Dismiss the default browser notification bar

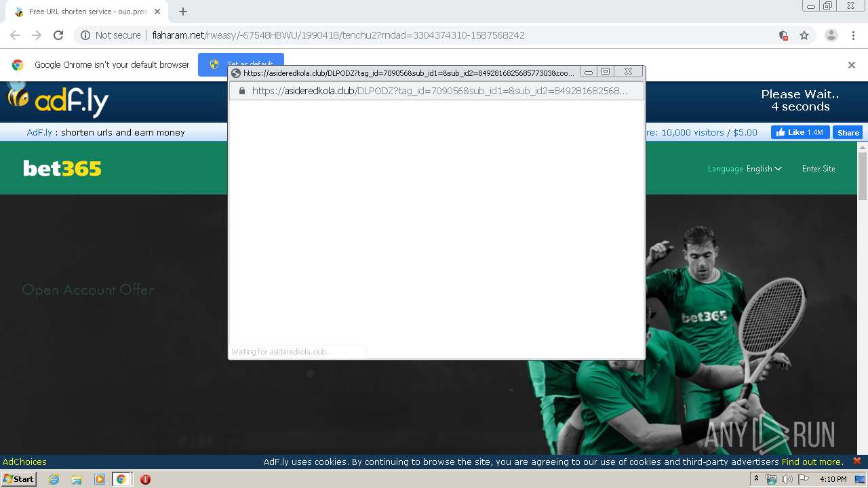point(852,65)
